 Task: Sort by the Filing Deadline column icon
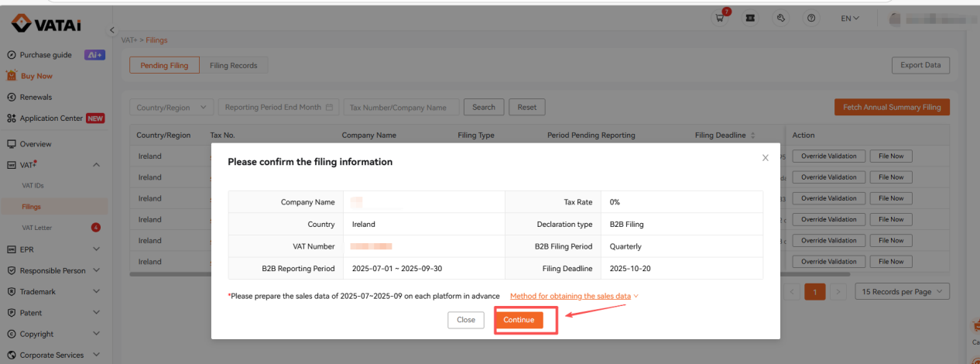[x=753, y=136]
